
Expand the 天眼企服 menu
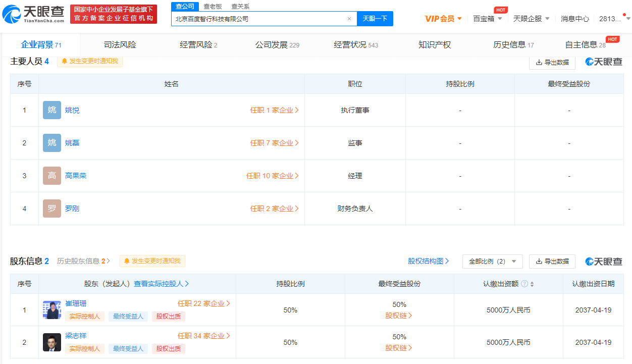pos(532,19)
